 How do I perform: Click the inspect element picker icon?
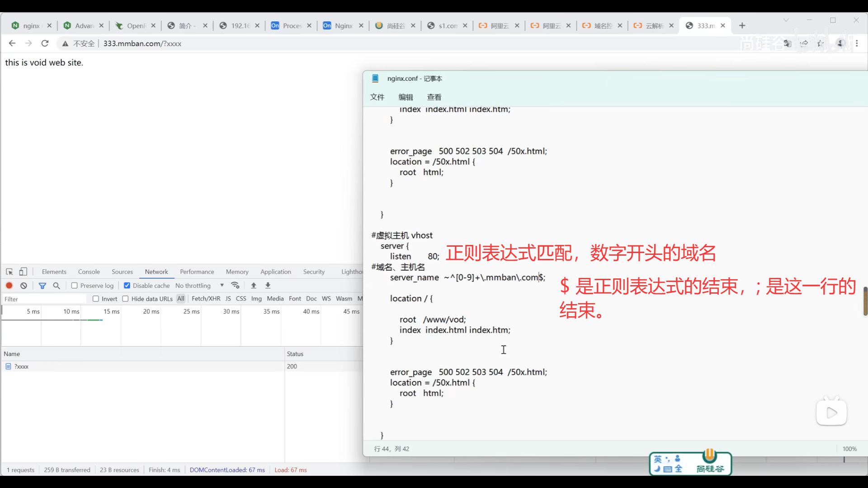point(9,272)
